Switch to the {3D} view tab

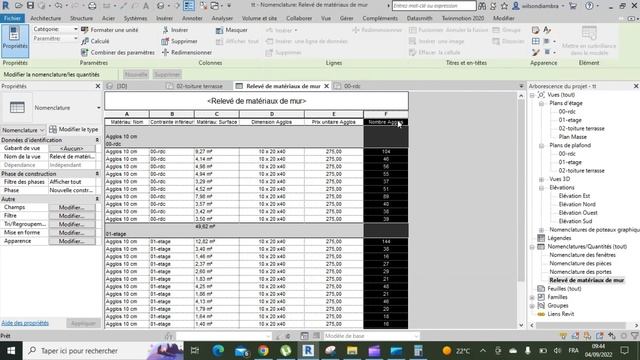(118, 86)
